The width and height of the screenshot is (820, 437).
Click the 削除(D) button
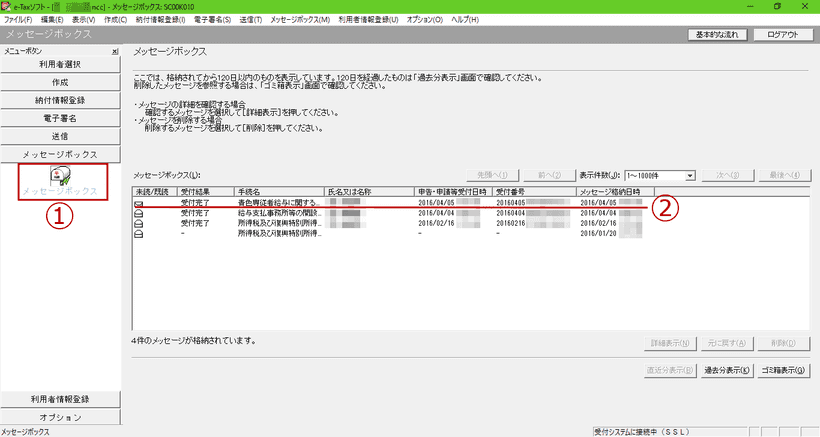[783, 343]
